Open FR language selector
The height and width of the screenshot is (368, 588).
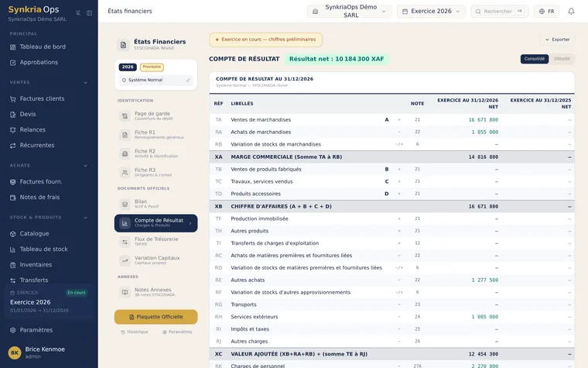[546, 12]
